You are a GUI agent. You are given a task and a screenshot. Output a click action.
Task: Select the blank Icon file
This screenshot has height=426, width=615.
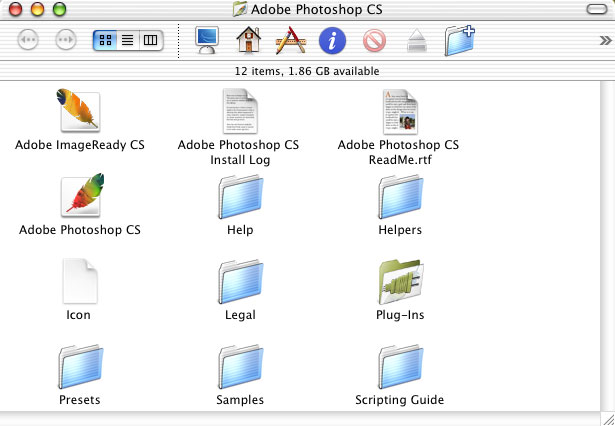tap(79, 282)
